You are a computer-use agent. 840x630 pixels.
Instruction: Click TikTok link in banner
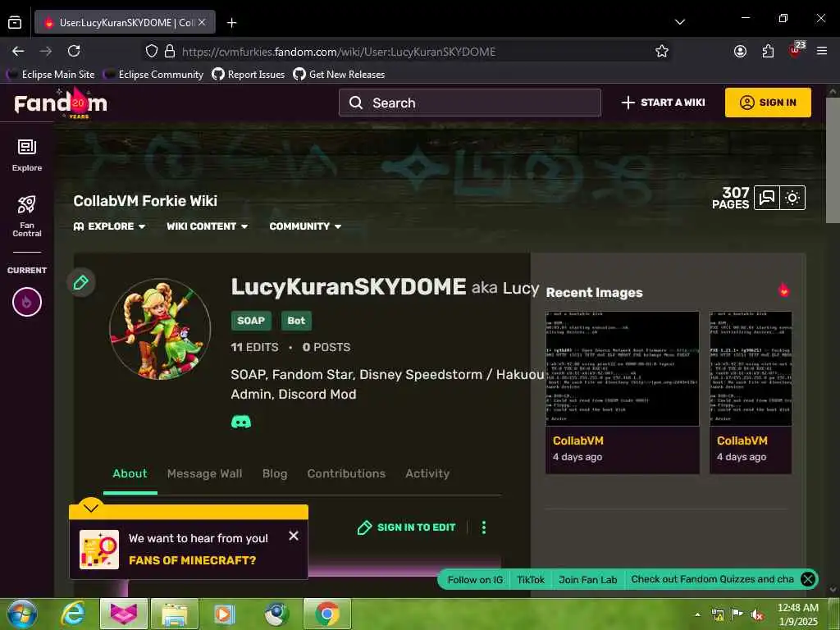531,580
